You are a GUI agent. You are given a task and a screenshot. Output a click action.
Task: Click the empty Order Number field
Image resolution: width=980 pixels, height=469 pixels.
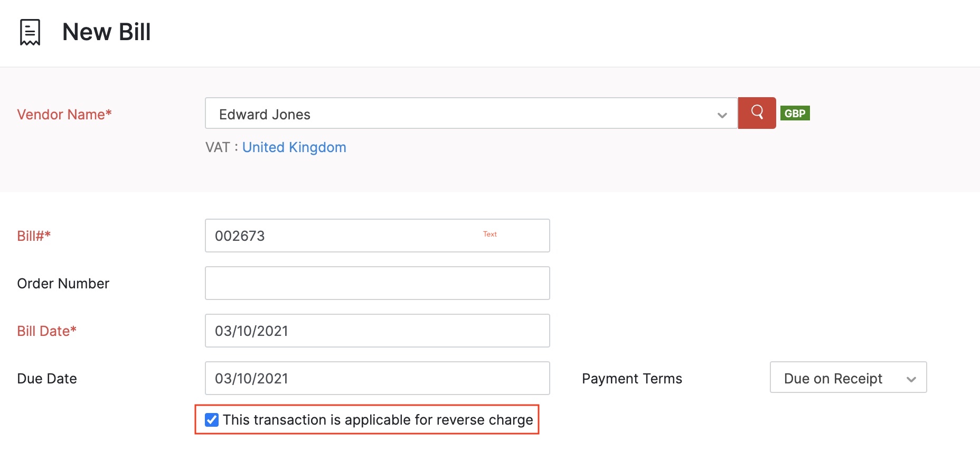click(377, 283)
